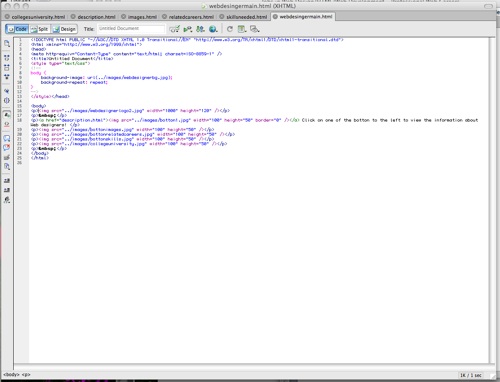Image resolution: width=500 pixels, height=382 pixels.
Task: Open the browser check errors menu
Action: [175, 29]
